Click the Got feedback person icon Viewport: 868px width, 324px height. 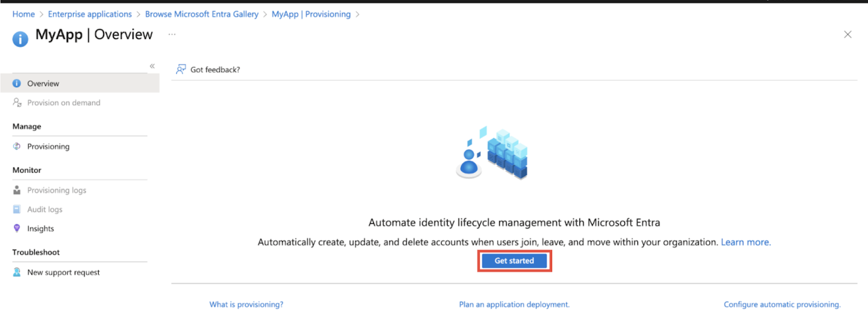181,69
